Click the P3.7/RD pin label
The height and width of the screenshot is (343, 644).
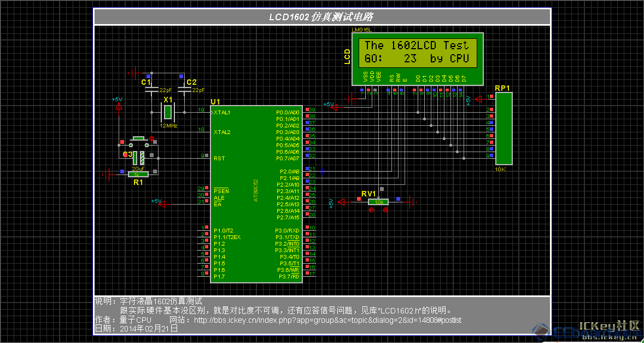pyautogui.click(x=289, y=276)
